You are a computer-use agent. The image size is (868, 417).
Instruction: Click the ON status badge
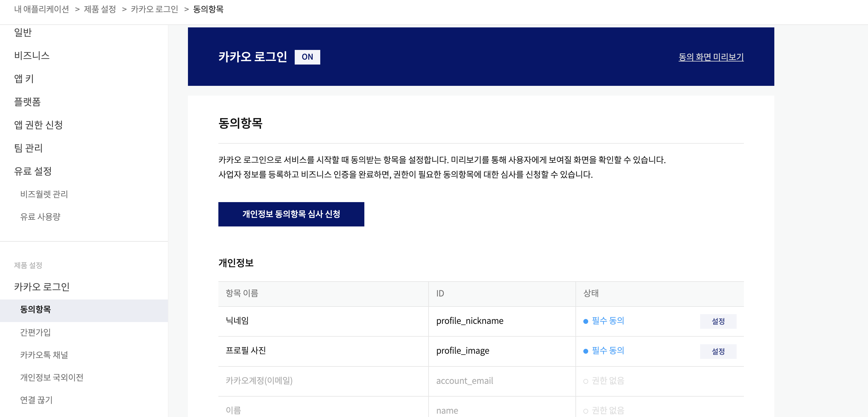click(307, 57)
